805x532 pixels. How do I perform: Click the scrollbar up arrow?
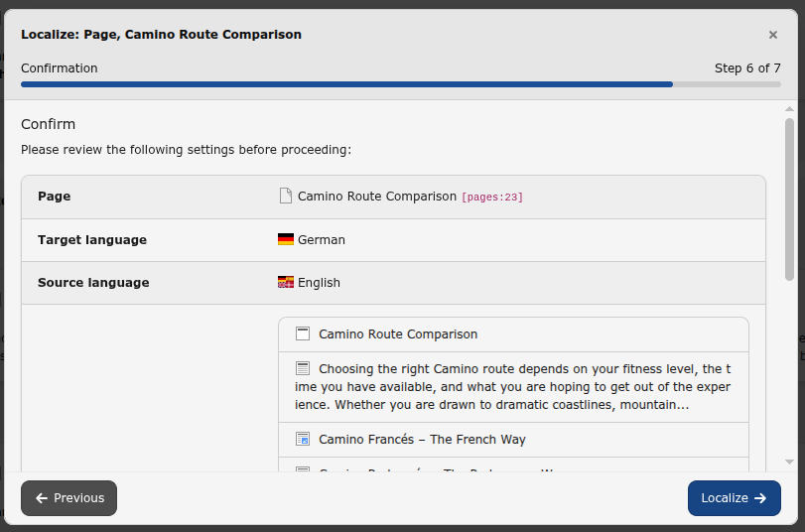coord(789,109)
